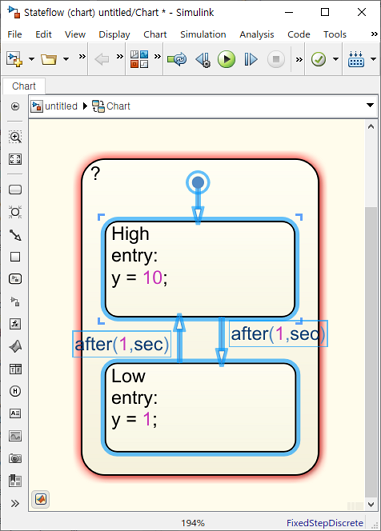Screen dimensions: 381x531
Task: Open the Library Browser icon
Action: [x=139, y=59]
